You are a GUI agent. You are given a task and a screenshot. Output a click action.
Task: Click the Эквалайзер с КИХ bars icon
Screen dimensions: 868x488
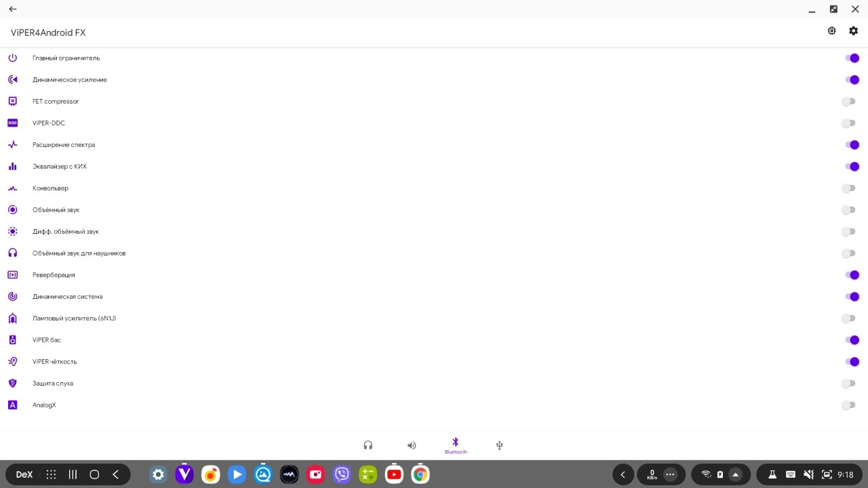click(x=12, y=167)
